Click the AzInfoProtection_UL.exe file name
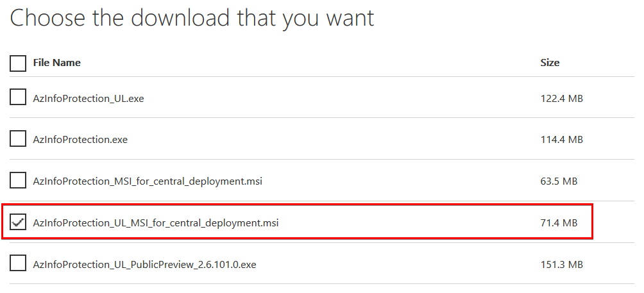 click(x=89, y=99)
